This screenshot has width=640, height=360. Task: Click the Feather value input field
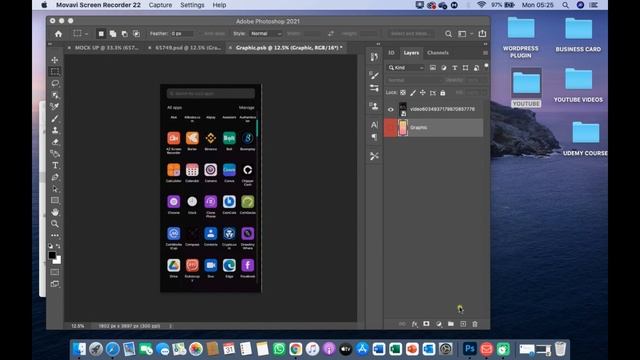(182, 34)
